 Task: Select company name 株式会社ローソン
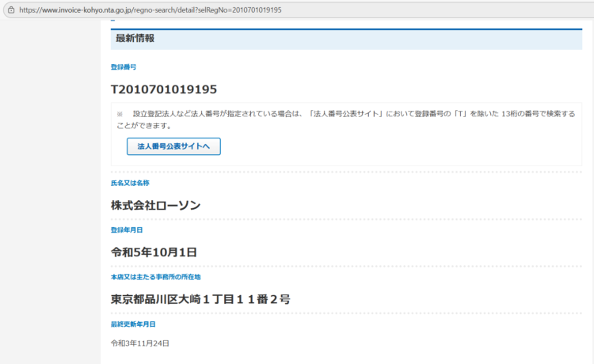coord(156,206)
